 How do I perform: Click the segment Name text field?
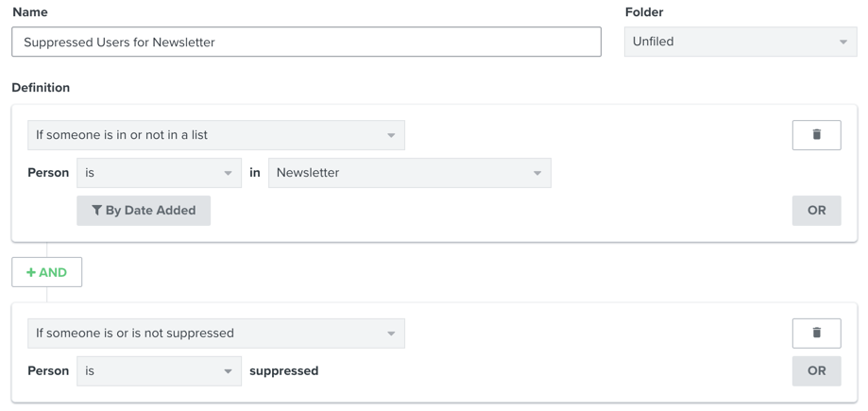[306, 42]
